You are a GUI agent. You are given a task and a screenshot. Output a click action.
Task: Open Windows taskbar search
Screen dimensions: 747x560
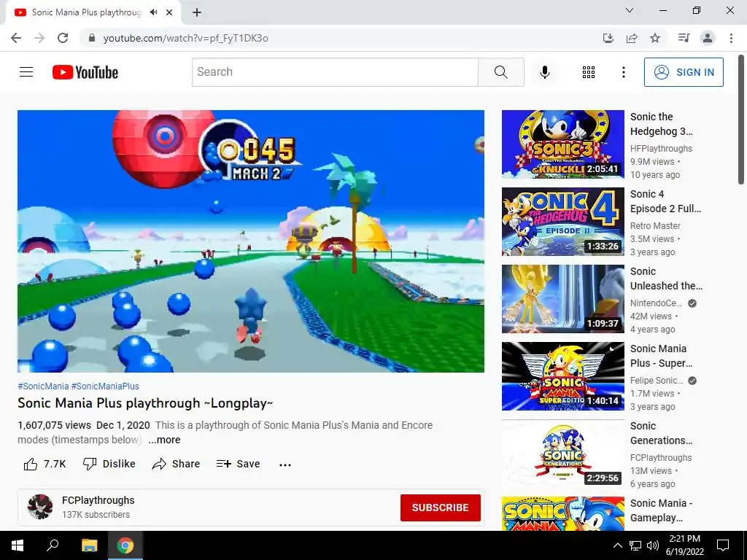tap(53, 545)
